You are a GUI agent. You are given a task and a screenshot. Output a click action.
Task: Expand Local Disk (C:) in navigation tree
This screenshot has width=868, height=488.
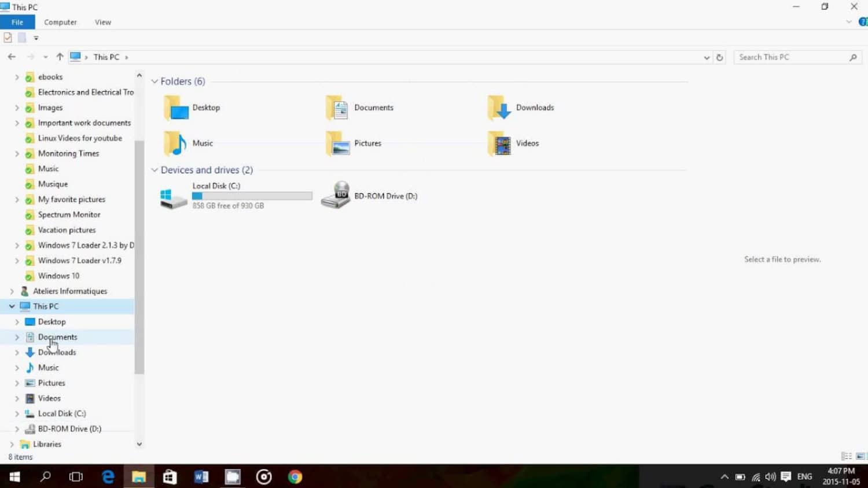(x=17, y=413)
